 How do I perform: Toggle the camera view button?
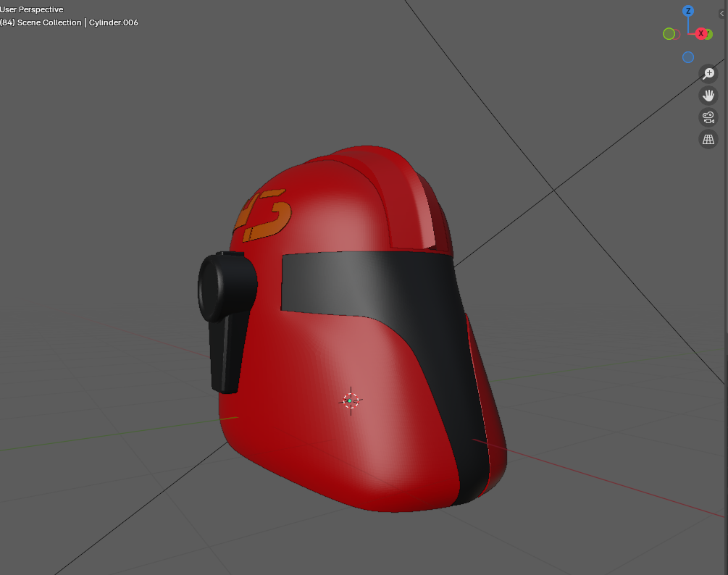tap(708, 117)
